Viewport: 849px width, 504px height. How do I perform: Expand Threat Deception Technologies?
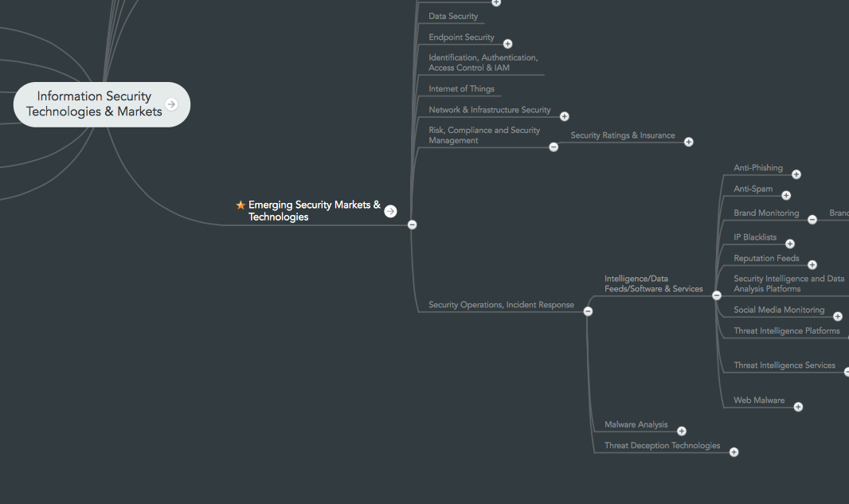pos(734,451)
